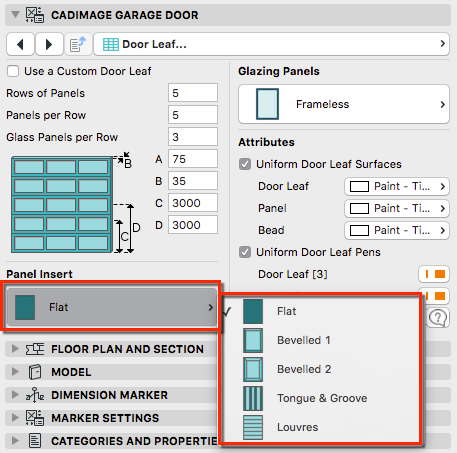Click the help question mark bubble icon
Image resolution: width=457 pixels, height=453 pixels.
click(438, 318)
